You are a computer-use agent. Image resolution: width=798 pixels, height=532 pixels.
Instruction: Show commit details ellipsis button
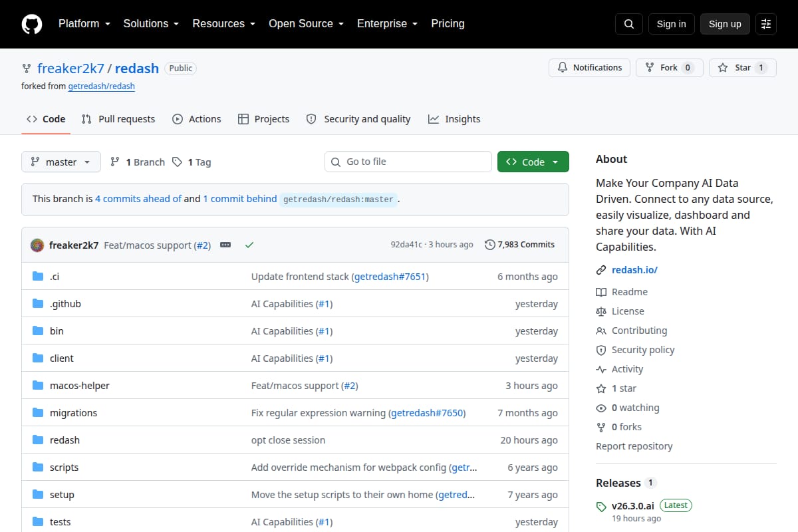[225, 245]
